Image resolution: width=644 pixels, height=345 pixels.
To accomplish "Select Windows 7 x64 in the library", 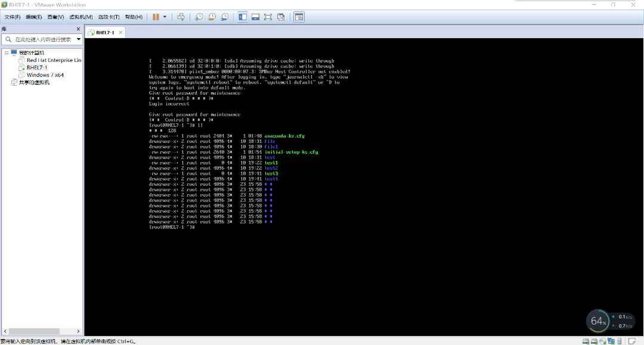I will (45, 75).
